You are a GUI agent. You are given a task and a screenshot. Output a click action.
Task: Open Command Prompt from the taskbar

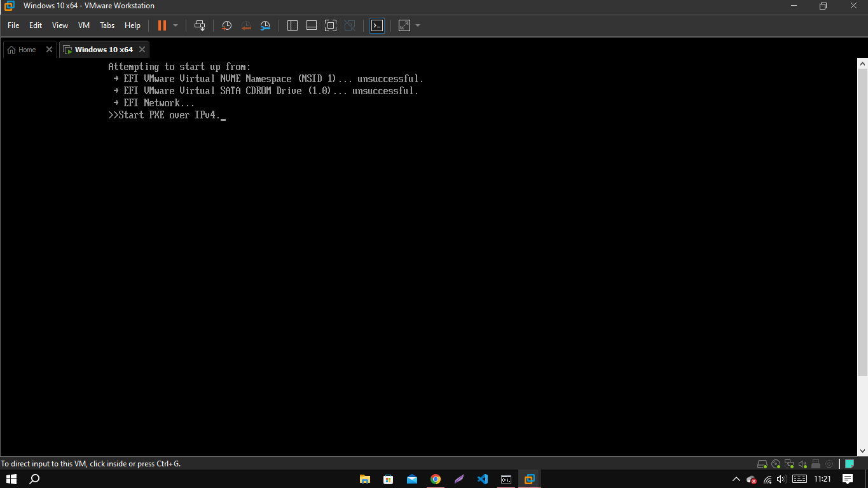pos(506,479)
